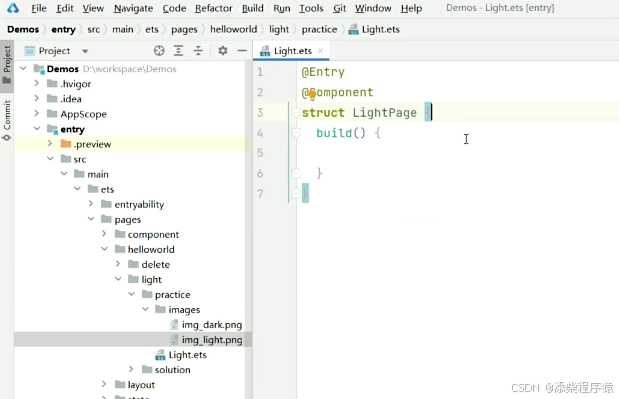Click fold marker on line 3
Screen dimensions: 619x399
tap(296, 113)
